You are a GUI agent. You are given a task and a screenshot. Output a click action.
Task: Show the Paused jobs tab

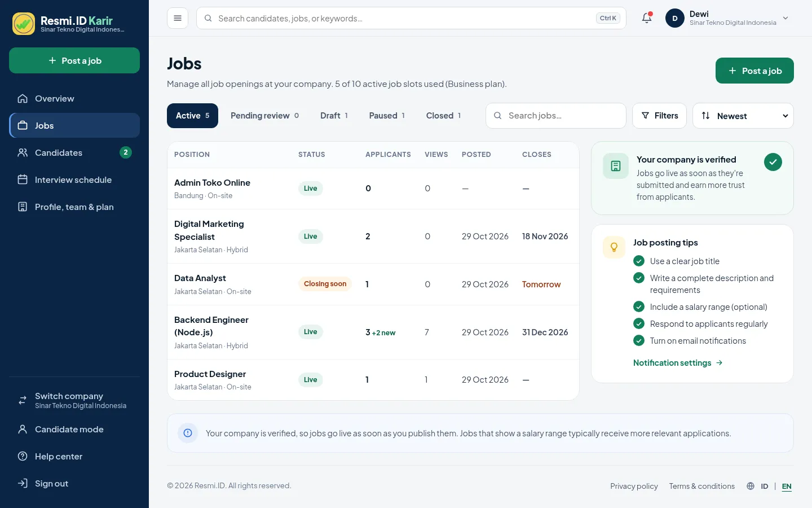pos(387,116)
